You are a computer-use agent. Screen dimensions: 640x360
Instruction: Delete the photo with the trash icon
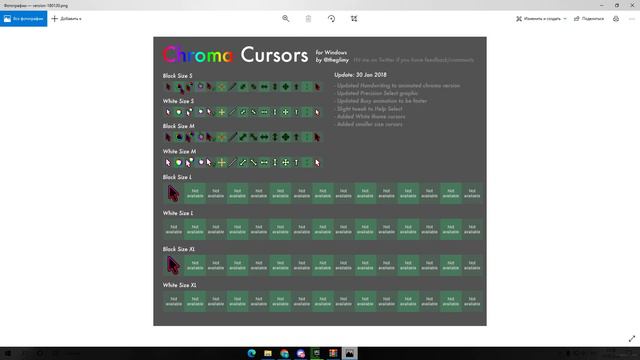(309, 19)
